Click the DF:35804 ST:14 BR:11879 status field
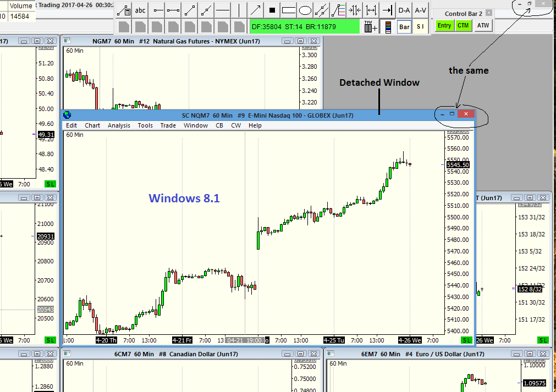 click(x=305, y=26)
